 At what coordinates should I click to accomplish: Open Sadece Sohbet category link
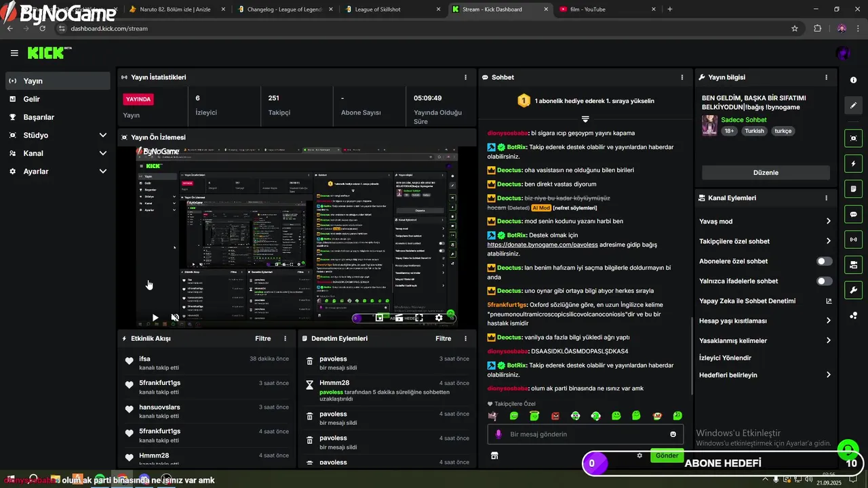pyautogui.click(x=744, y=120)
